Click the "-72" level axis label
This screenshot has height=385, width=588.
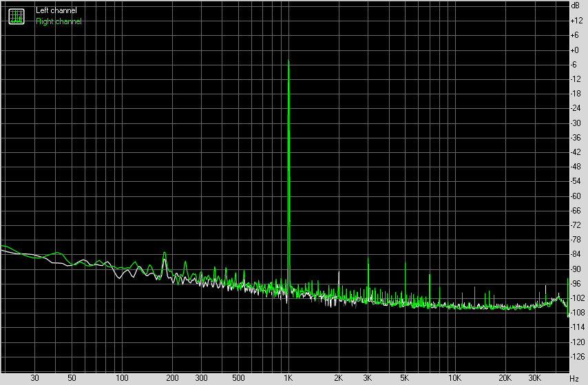[576, 225]
